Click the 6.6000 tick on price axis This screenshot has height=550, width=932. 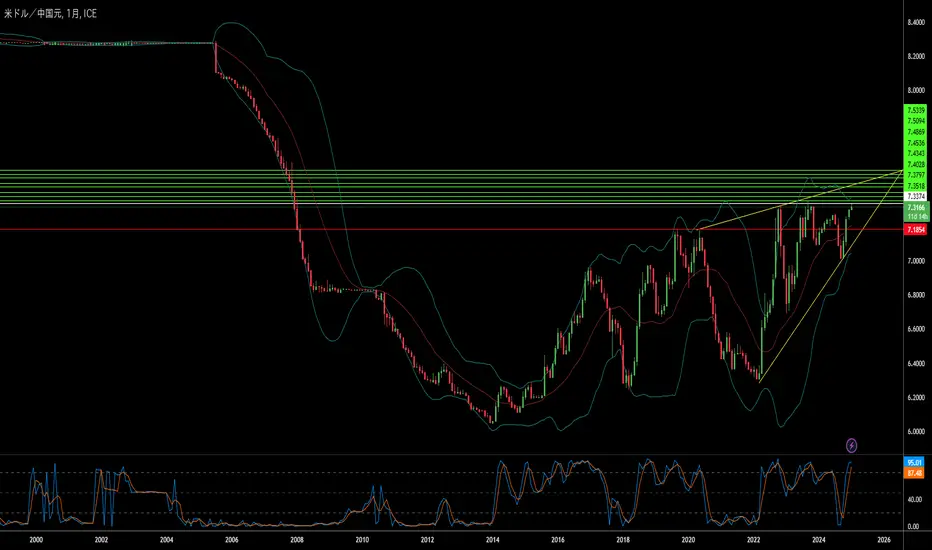[914, 329]
